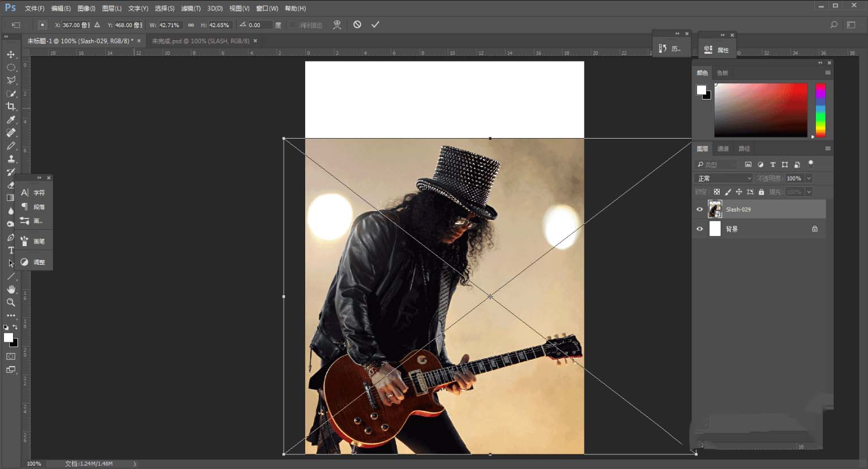This screenshot has height=469, width=868.
Task: Open the Brush panel icon
Action: pyautogui.click(x=24, y=241)
